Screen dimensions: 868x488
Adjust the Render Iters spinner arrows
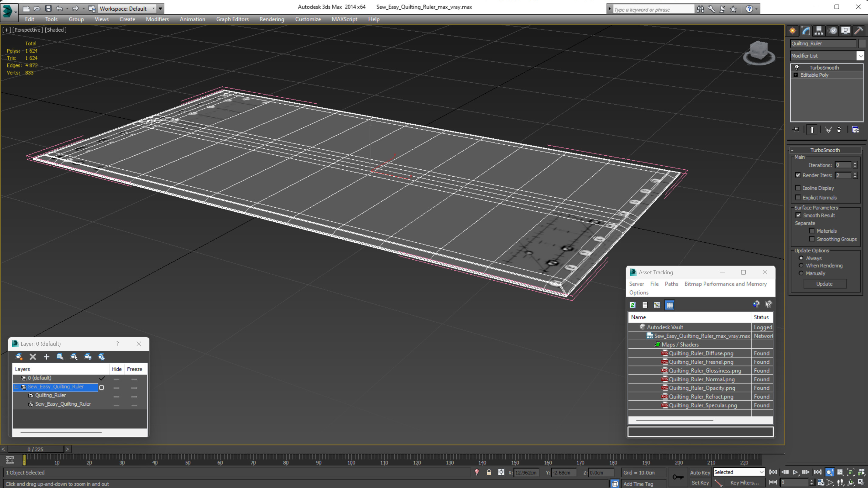pos(855,175)
